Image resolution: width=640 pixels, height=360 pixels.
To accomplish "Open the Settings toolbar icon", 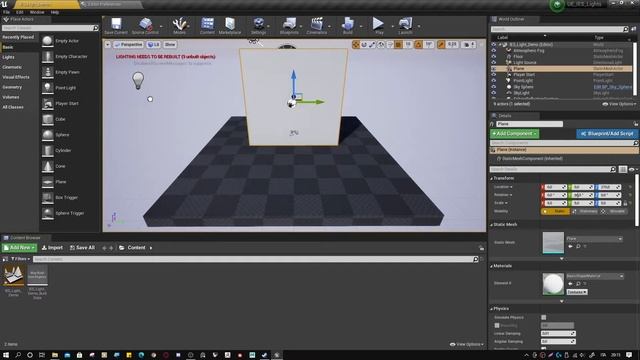I will [258, 25].
